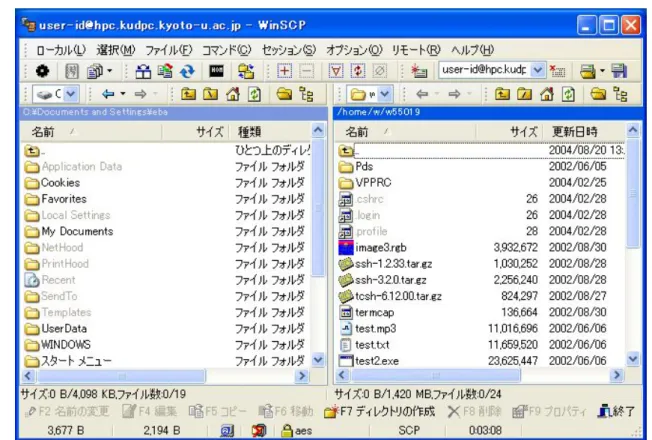This screenshot has height=440, width=652.
Task: Go to home directory in local panel
Action: pyautogui.click(x=233, y=94)
